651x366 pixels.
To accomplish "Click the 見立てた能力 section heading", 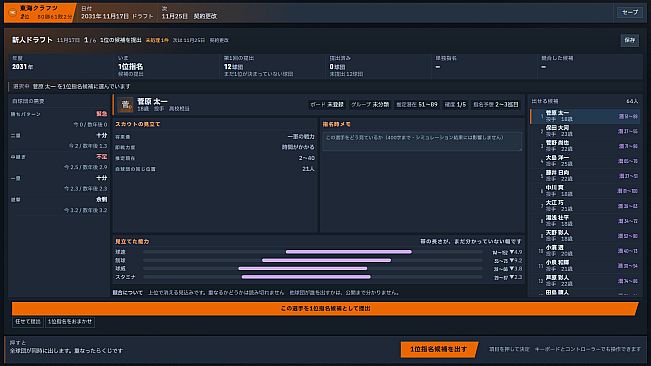I will click(x=132, y=241).
